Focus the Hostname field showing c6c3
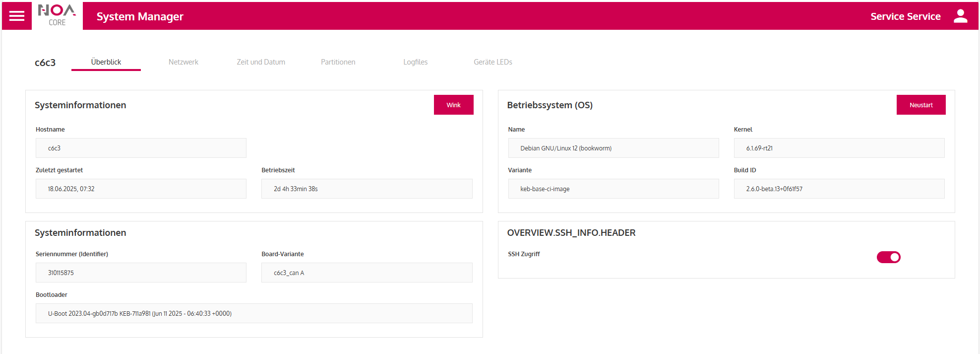 pyautogui.click(x=141, y=148)
